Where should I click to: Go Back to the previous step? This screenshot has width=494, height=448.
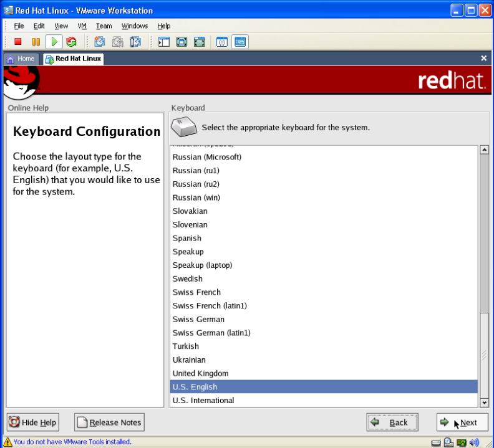coord(392,422)
